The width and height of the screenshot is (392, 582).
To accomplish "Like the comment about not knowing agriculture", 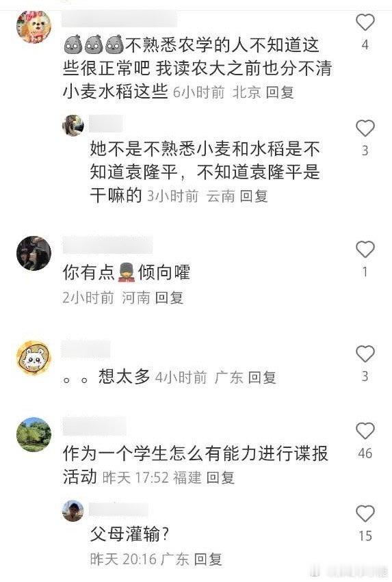I will pyautogui.click(x=365, y=23).
